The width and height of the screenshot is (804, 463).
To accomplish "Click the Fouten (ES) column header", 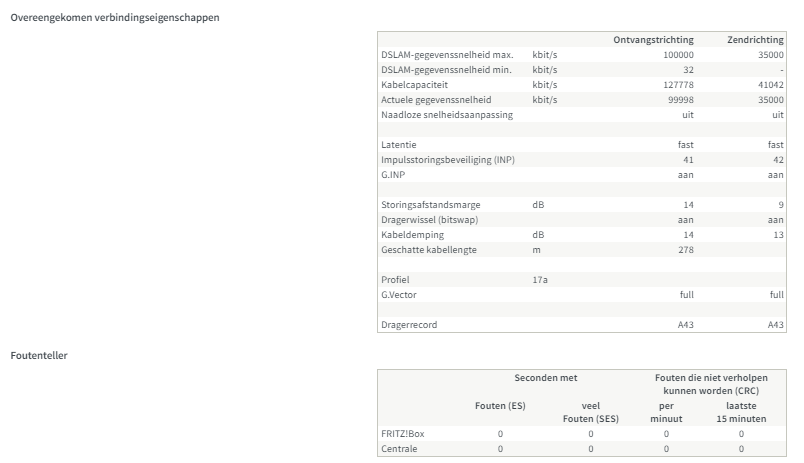I will click(500, 405).
